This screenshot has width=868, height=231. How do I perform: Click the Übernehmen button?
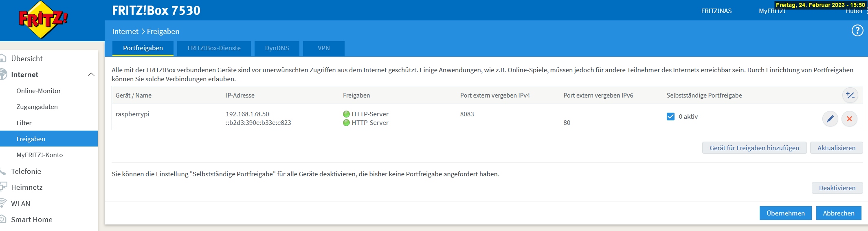[785, 213]
